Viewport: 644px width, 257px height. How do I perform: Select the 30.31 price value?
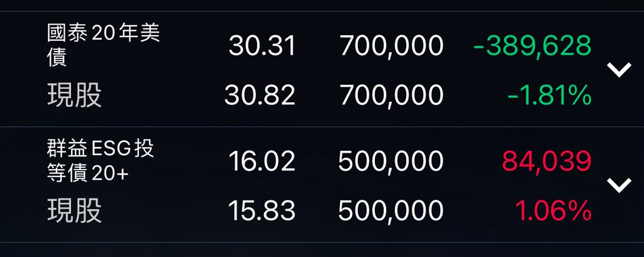pos(262,46)
